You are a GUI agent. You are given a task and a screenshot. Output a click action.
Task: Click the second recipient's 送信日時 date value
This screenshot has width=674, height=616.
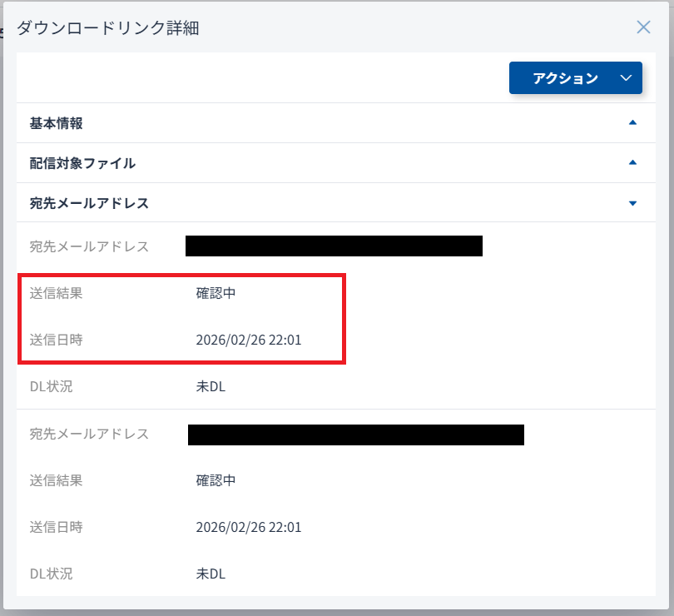(248, 527)
